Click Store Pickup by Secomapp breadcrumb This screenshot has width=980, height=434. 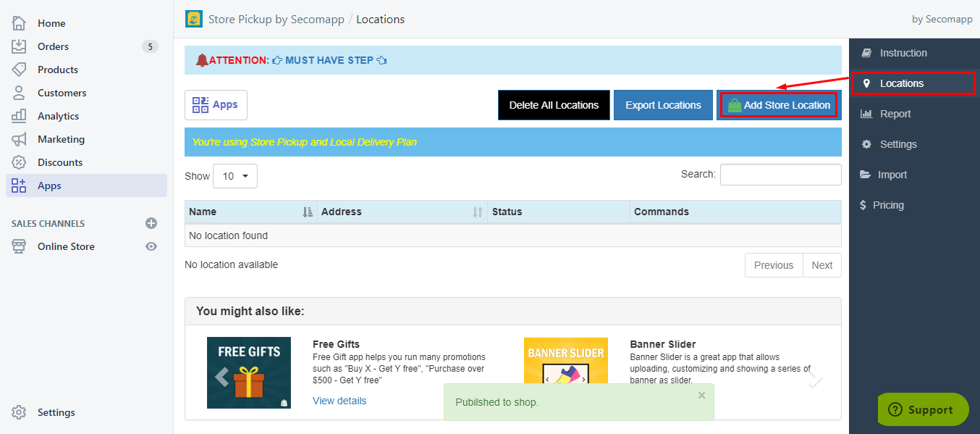point(276,19)
